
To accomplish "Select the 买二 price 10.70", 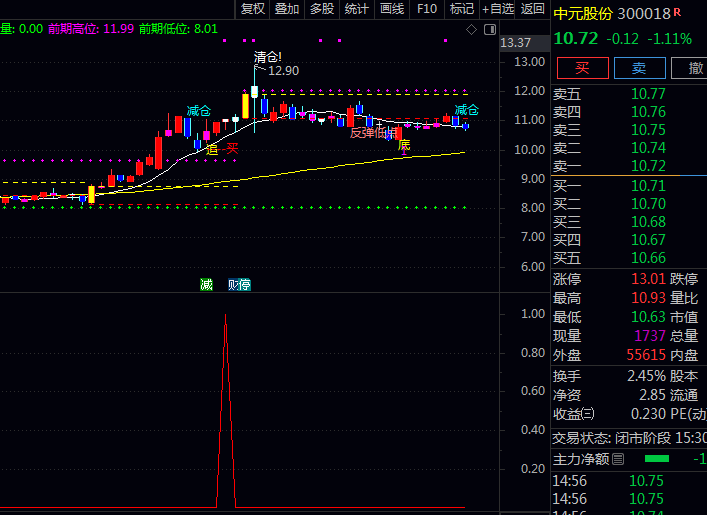I will pos(648,204).
